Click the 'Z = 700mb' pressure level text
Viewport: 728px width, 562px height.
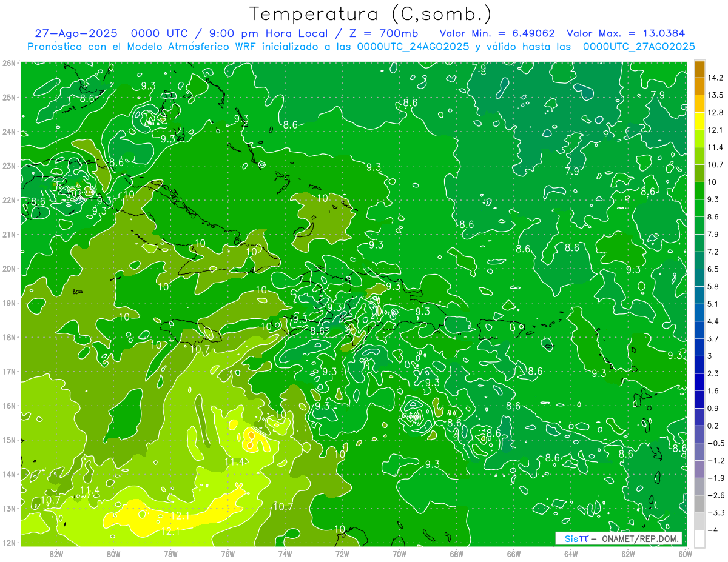[x=382, y=33]
